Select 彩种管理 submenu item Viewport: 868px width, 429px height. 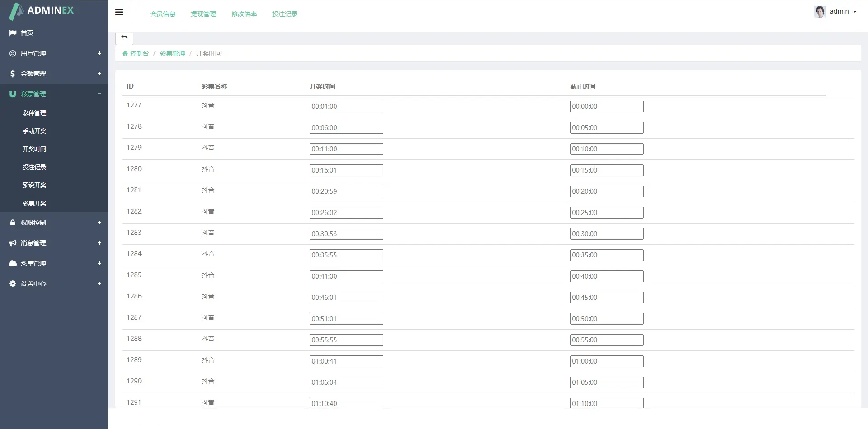(x=34, y=113)
